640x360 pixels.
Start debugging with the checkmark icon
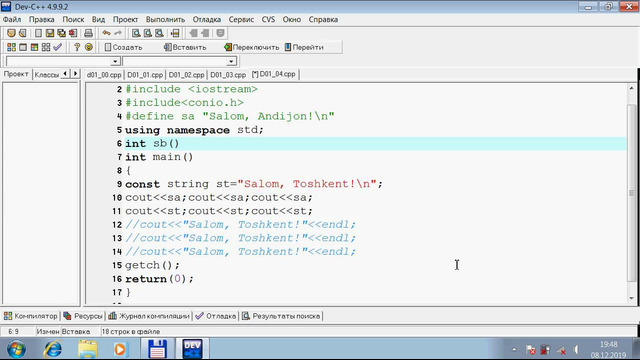coord(58,47)
